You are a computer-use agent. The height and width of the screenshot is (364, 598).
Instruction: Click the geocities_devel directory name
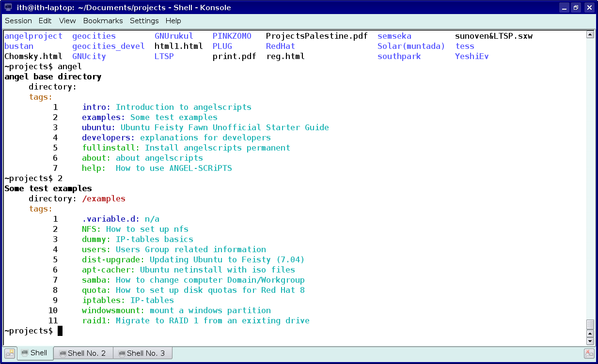(x=109, y=46)
